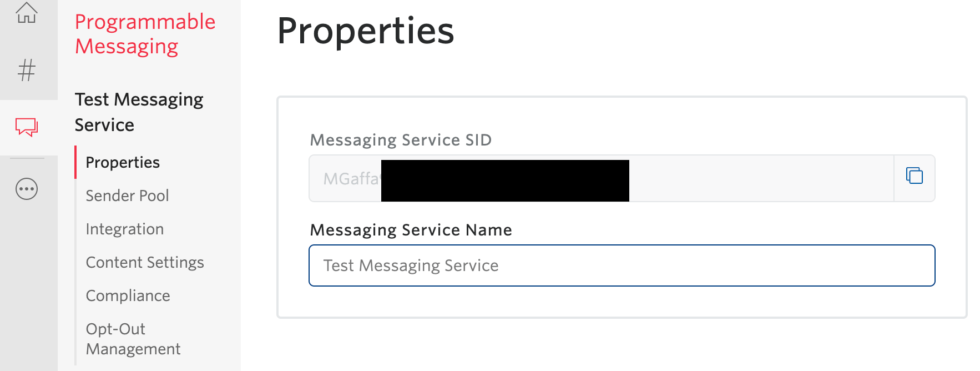Copy the Messaging Service SID using the copy icon

point(913,175)
